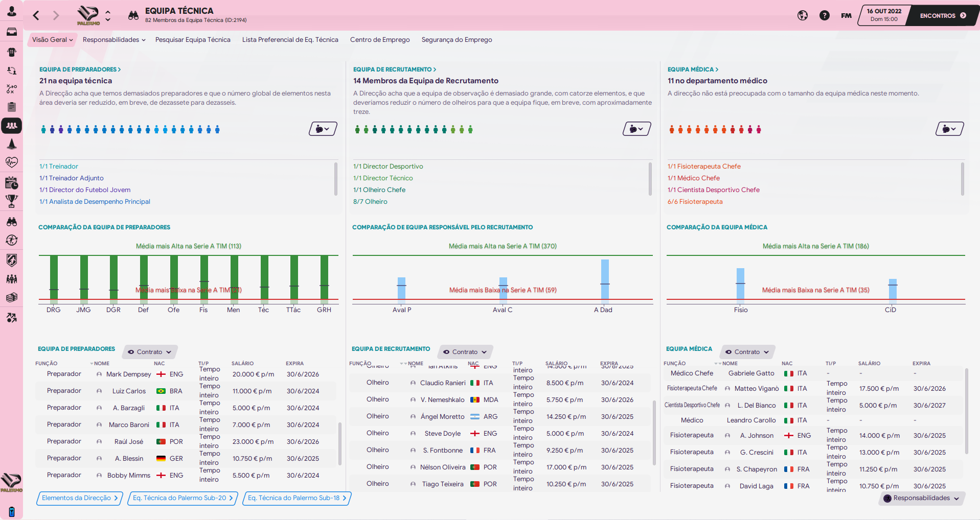Open the Medical Centre heart sidebar icon
Image resolution: width=980 pixels, height=520 pixels.
tap(11, 162)
